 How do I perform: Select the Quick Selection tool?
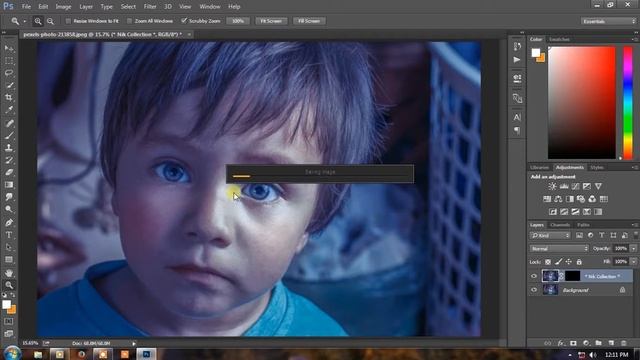(x=9, y=85)
